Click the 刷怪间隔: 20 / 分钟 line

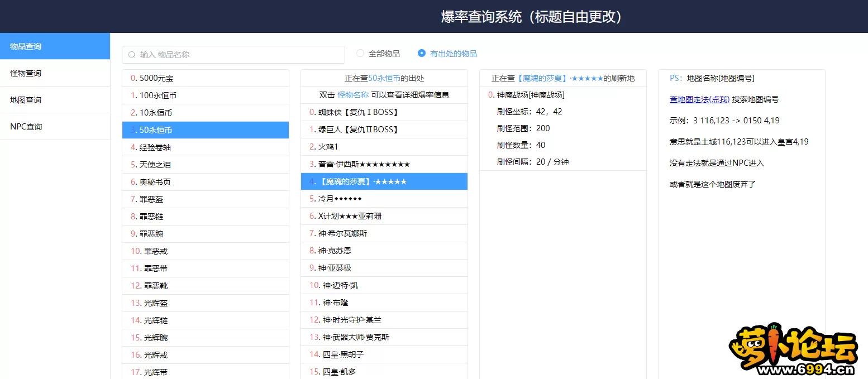point(533,162)
